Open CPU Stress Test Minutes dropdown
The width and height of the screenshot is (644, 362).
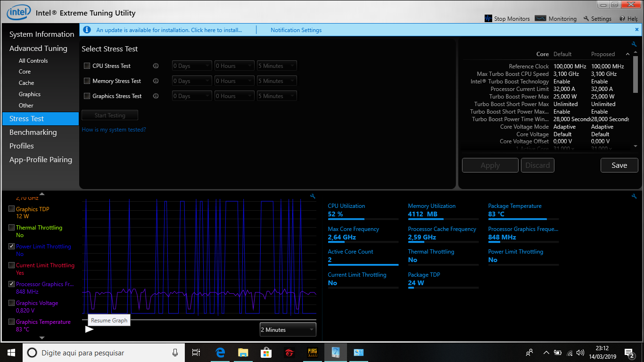277,66
